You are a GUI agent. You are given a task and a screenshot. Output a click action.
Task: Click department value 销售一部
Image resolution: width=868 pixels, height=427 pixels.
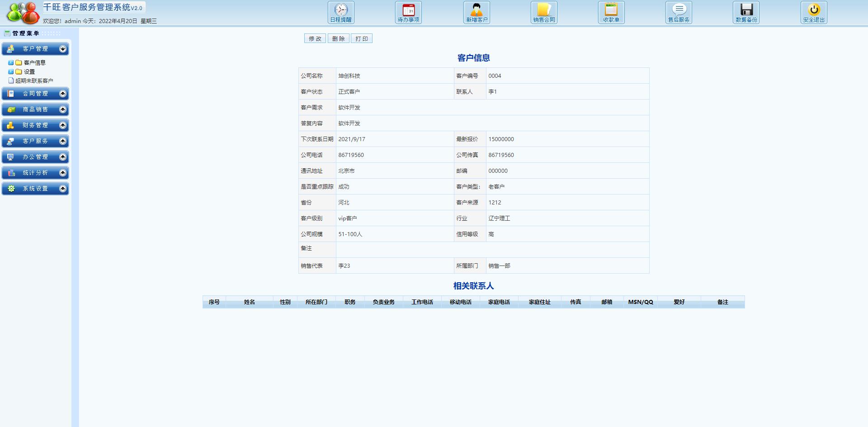(499, 266)
